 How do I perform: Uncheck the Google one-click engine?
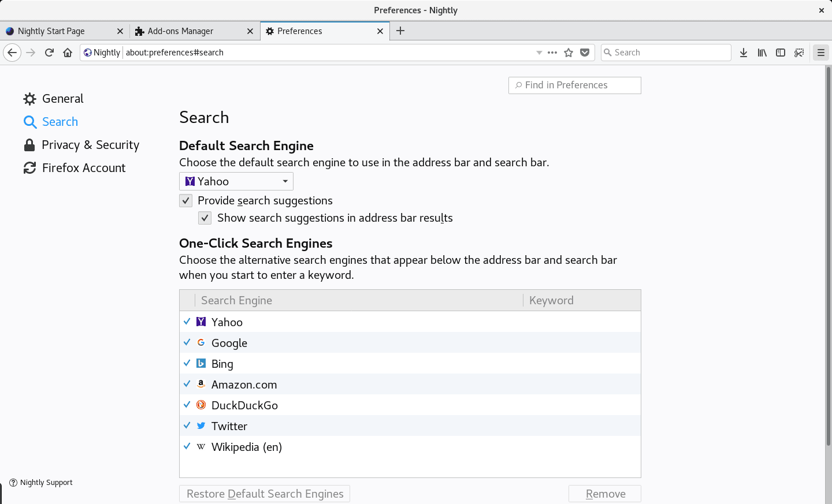[x=187, y=342]
